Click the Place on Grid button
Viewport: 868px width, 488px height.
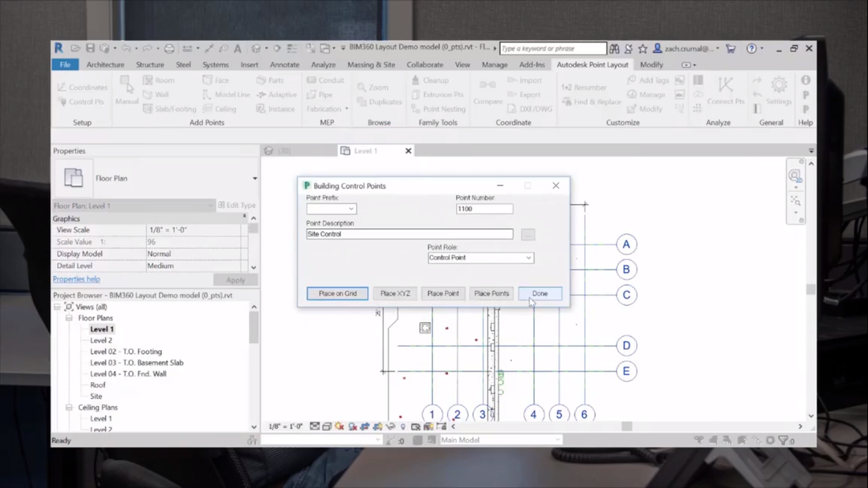[337, 294]
